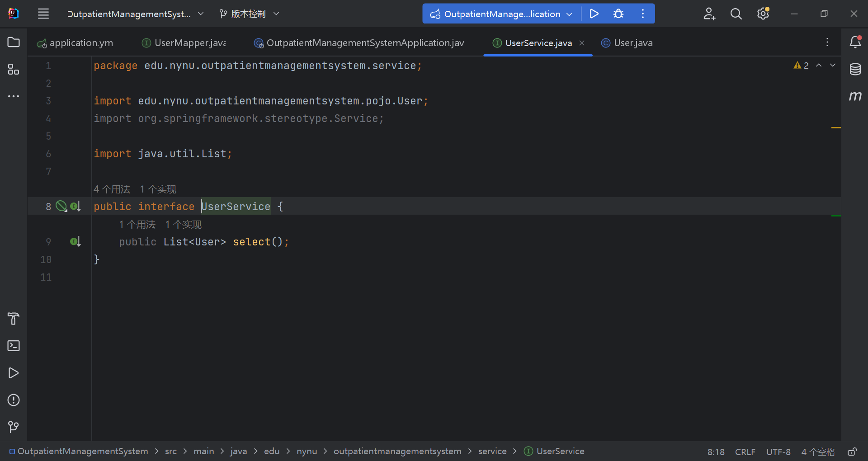Click the 4 个用法 usages hint
This screenshot has width=868, height=461.
tap(112, 189)
